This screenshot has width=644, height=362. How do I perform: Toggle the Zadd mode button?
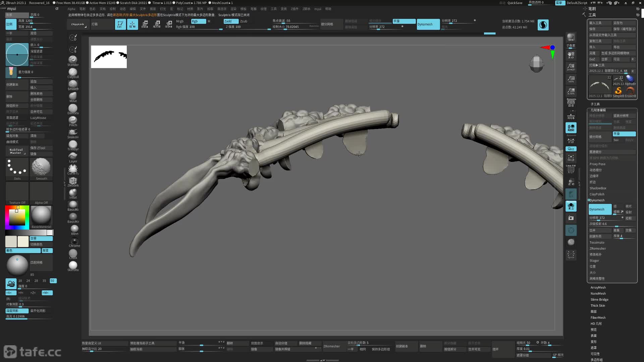pyautogui.click(x=230, y=21)
